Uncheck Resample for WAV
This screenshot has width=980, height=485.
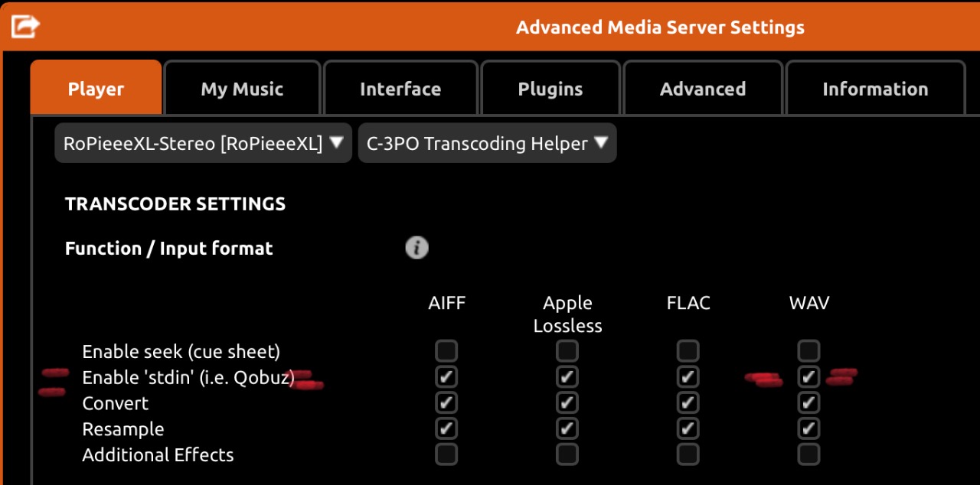coord(808,428)
